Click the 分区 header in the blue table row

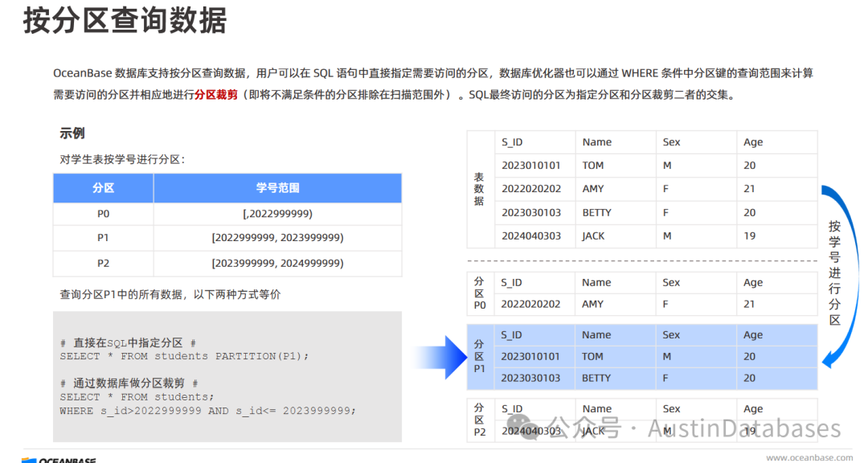103,188
